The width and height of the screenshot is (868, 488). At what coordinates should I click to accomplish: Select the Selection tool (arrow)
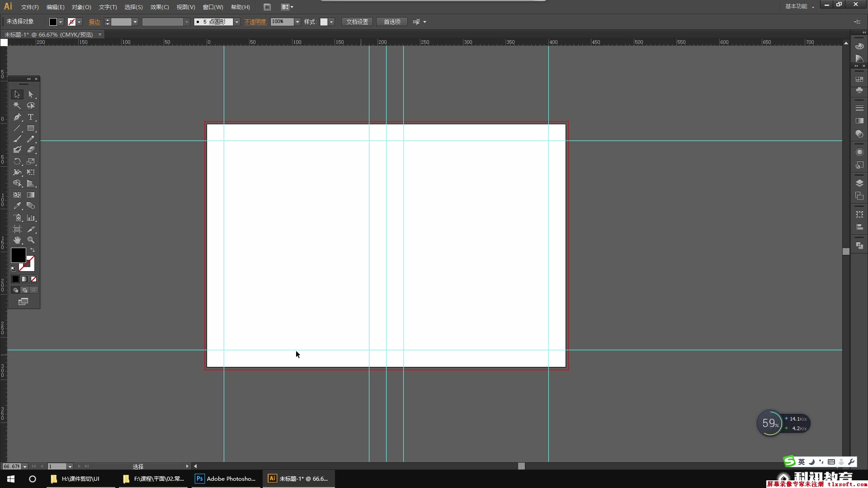click(x=17, y=94)
